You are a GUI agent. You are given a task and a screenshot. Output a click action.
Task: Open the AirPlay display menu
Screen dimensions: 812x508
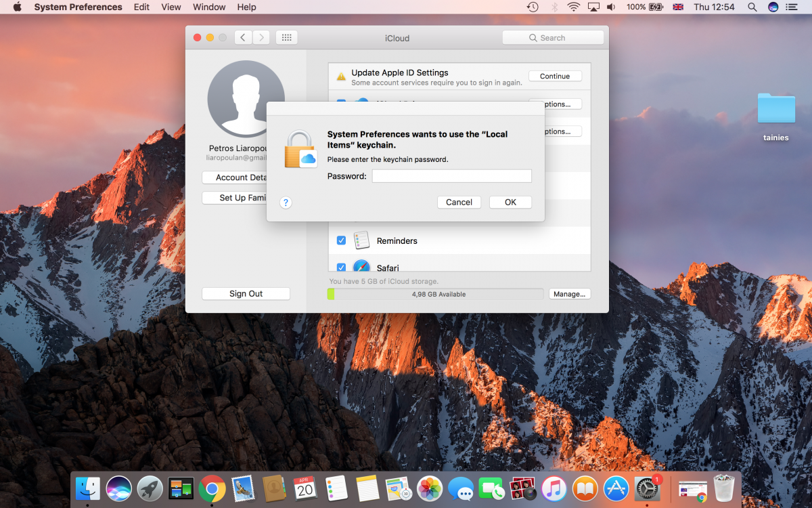click(x=593, y=7)
